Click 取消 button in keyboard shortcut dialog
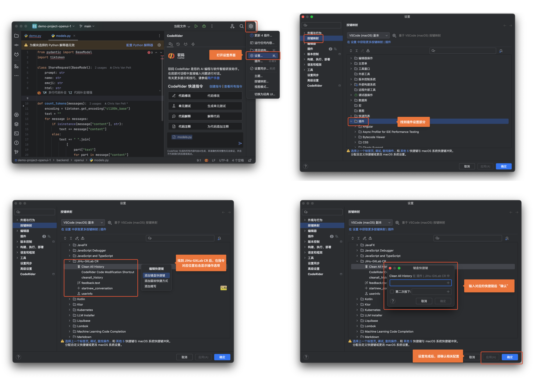 click(424, 301)
